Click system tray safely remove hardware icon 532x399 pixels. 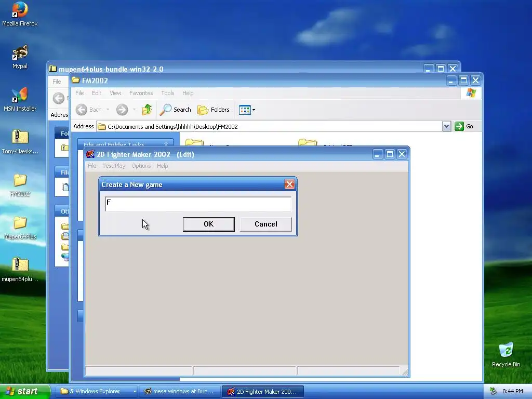point(493,391)
